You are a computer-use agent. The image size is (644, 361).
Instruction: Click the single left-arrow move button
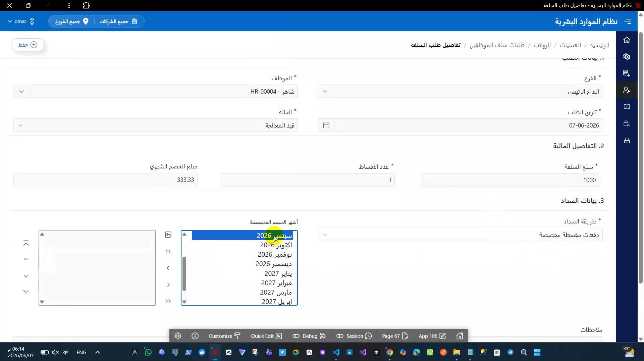click(168, 268)
